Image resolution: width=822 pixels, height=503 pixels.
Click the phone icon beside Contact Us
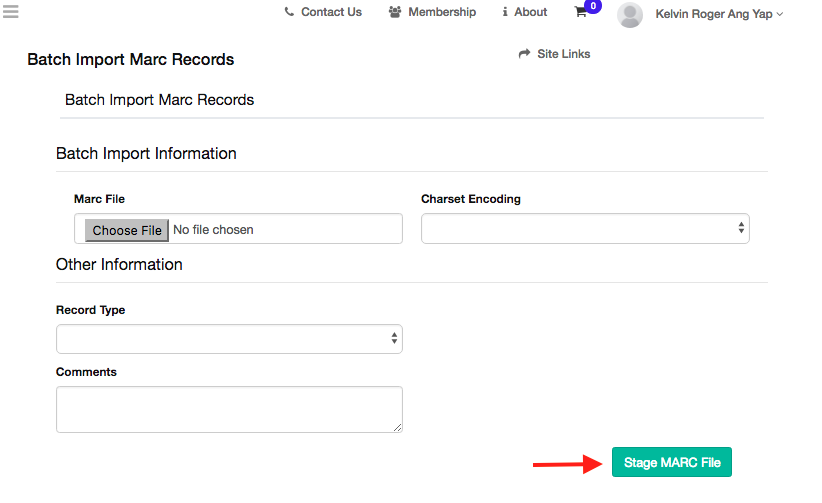tap(289, 12)
